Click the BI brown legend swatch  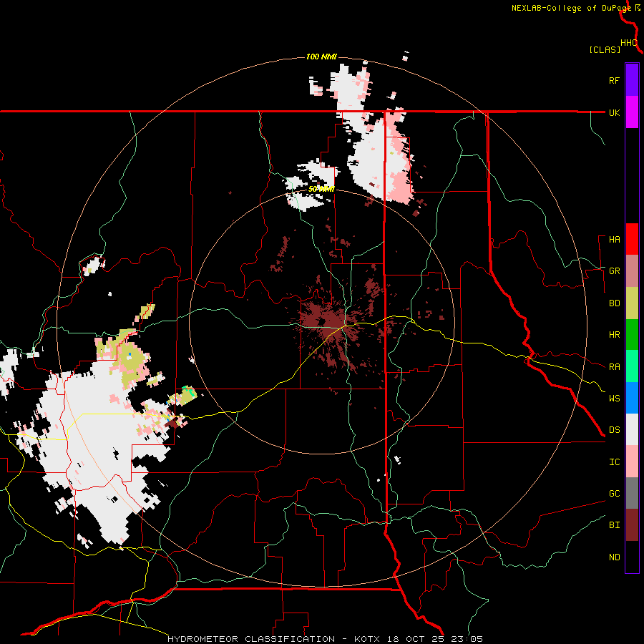[x=632, y=525]
